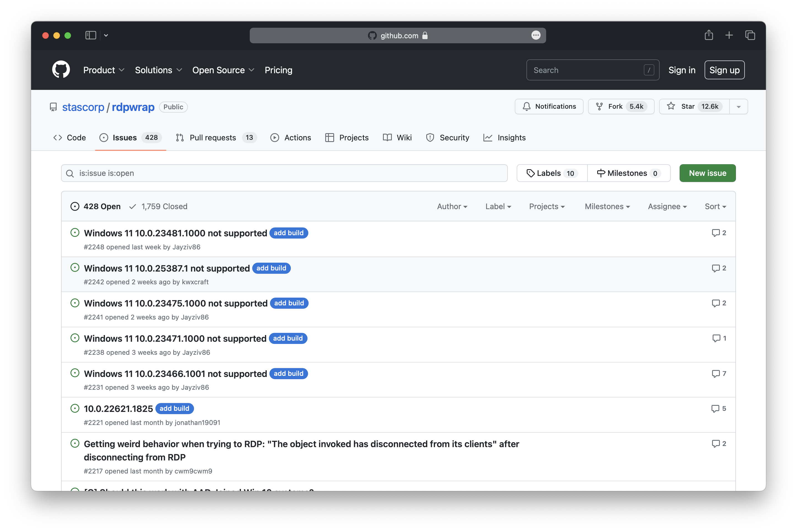Open the Label filter dropdown
Viewport: 797px width, 532px height.
pos(498,207)
